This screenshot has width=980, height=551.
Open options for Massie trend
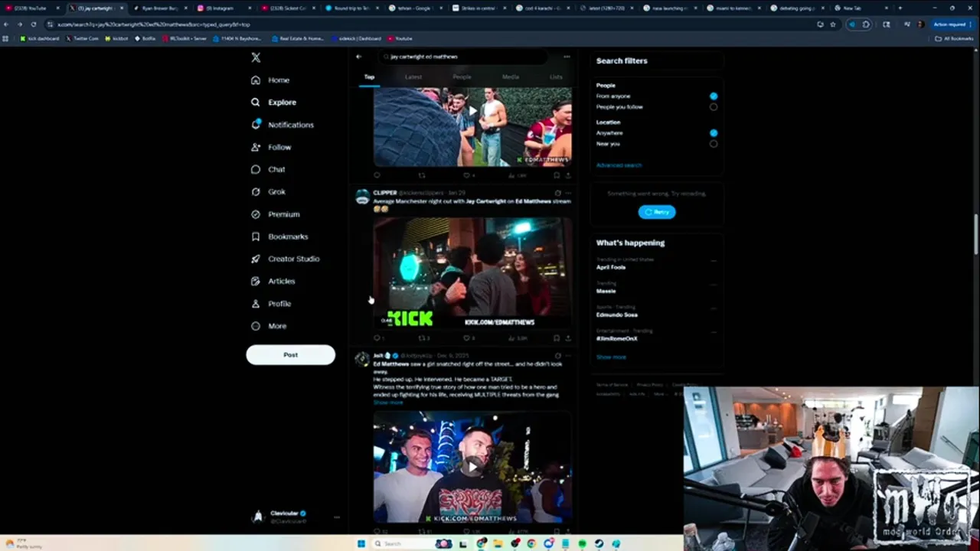pyautogui.click(x=714, y=284)
